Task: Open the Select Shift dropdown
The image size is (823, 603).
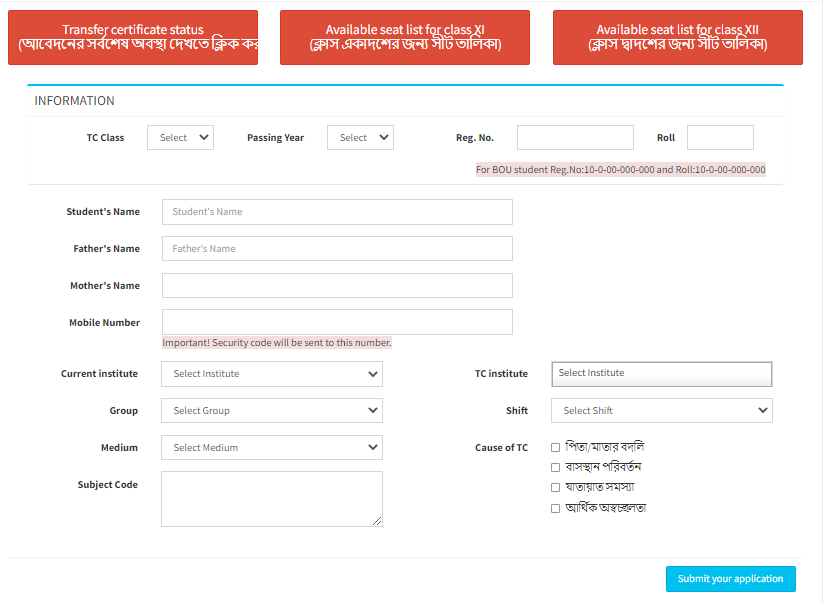Action: click(662, 411)
